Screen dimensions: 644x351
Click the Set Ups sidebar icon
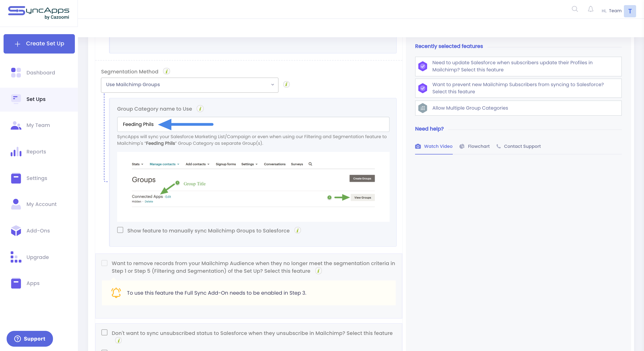16,99
